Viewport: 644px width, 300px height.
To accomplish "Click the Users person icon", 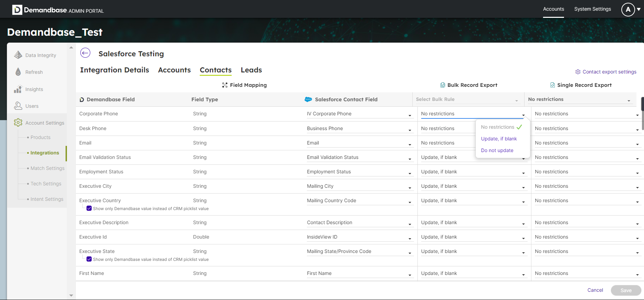I will 18,106.
